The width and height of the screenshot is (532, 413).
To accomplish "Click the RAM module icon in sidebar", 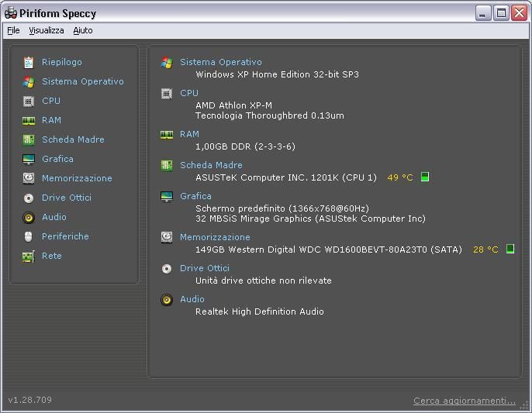I will 29,120.
